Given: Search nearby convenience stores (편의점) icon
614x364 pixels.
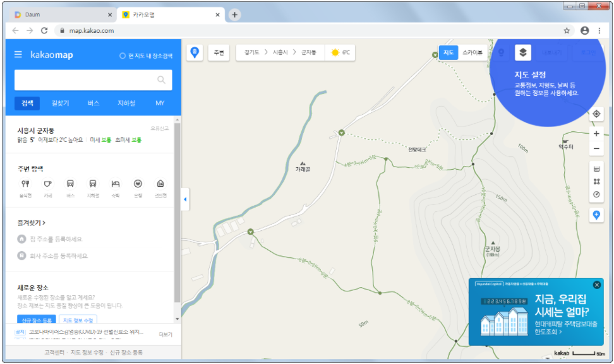Looking at the screenshot, I should 160,184.
